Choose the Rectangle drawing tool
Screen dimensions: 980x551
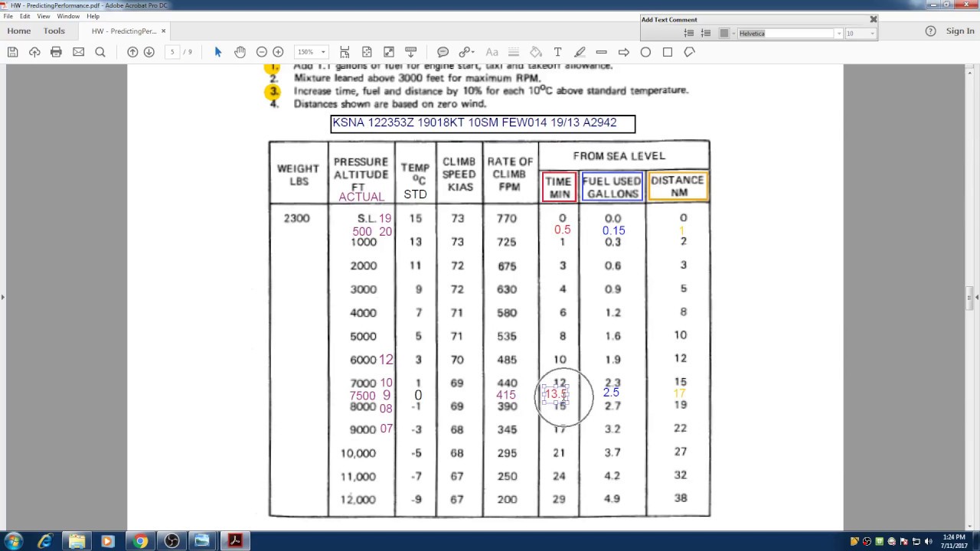[668, 52]
